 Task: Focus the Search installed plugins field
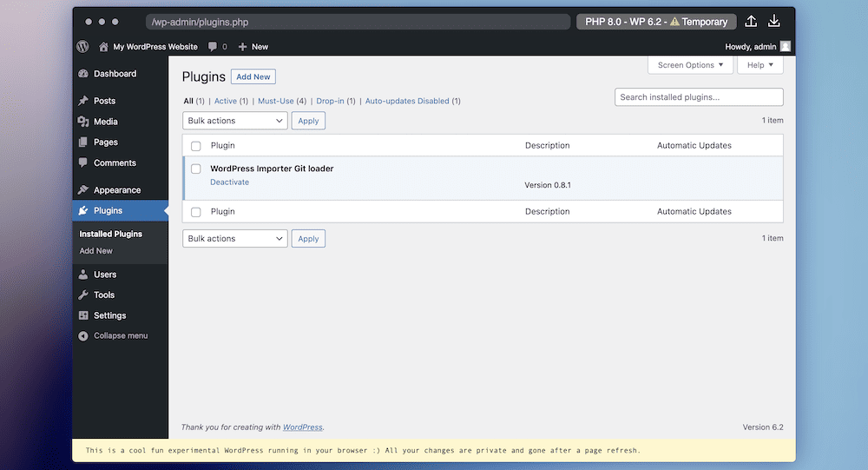coord(699,97)
